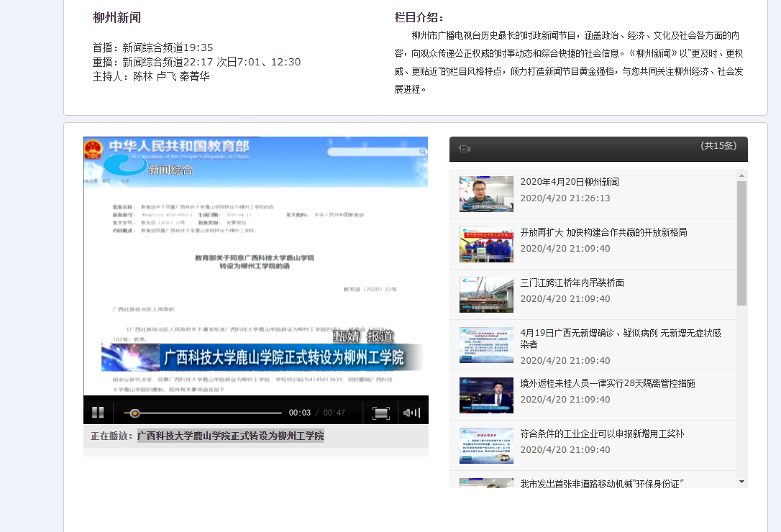The image size is (781, 532).
Task: Click thumbnail for 三门江跨江桥 news
Action: 486,294
